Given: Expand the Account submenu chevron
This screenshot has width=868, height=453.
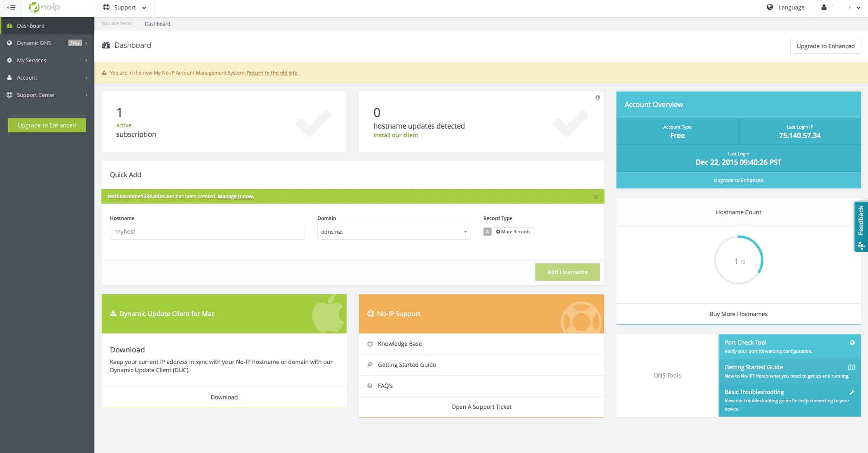Looking at the screenshot, I should (x=86, y=78).
